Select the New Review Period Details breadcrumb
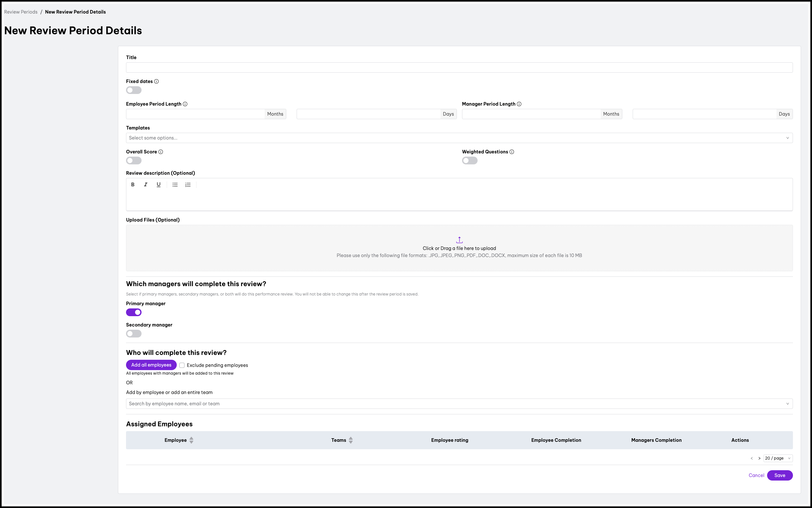 coord(75,12)
